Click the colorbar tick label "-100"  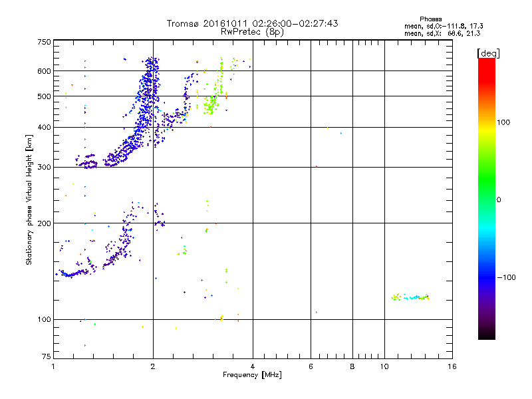point(506,277)
